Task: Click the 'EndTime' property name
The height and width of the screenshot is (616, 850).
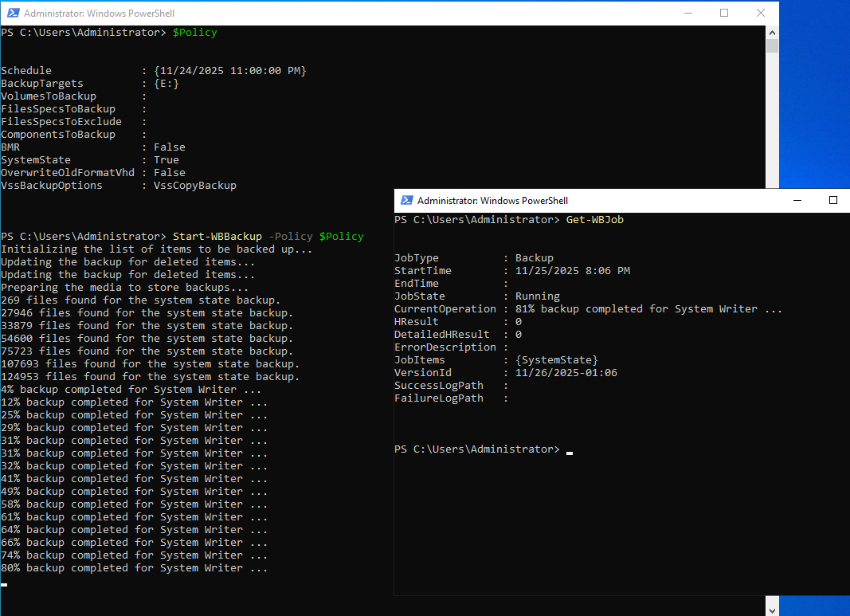Action: (417, 283)
